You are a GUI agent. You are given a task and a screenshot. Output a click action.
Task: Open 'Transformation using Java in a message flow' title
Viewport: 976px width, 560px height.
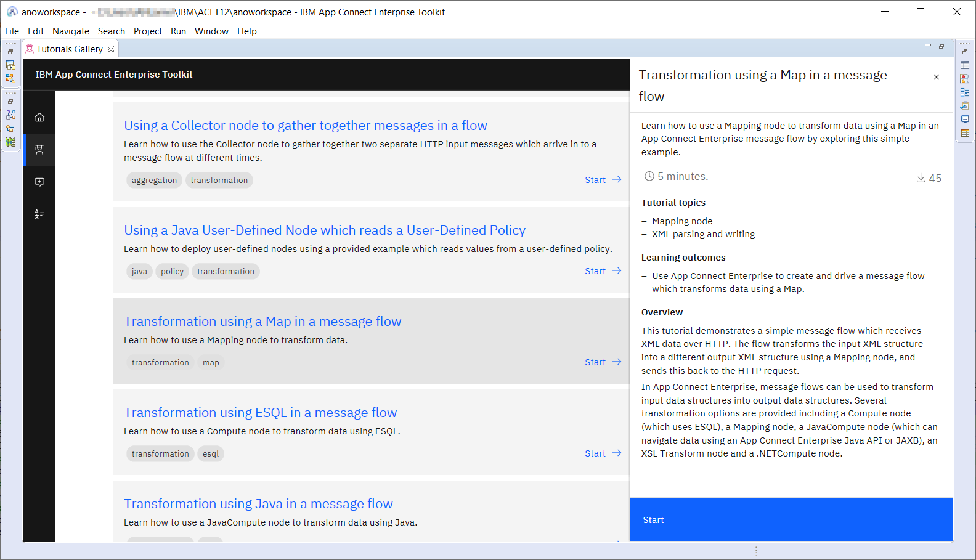tap(258, 504)
